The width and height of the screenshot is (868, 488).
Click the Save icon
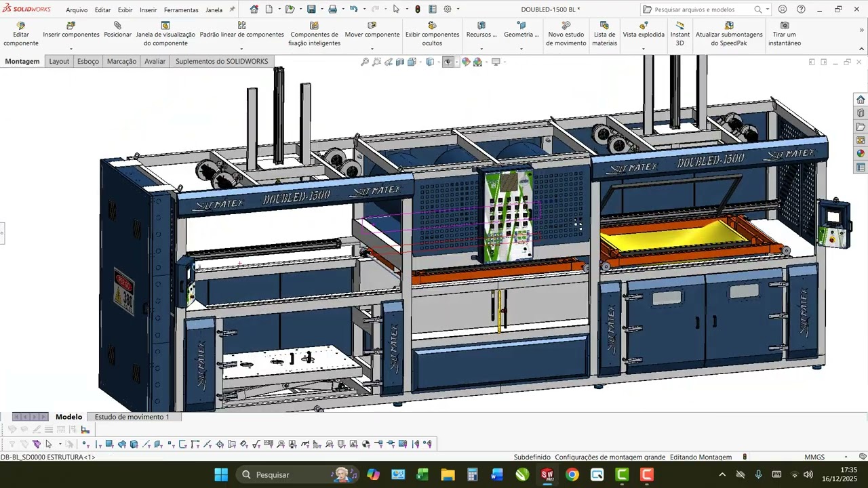[x=311, y=9]
